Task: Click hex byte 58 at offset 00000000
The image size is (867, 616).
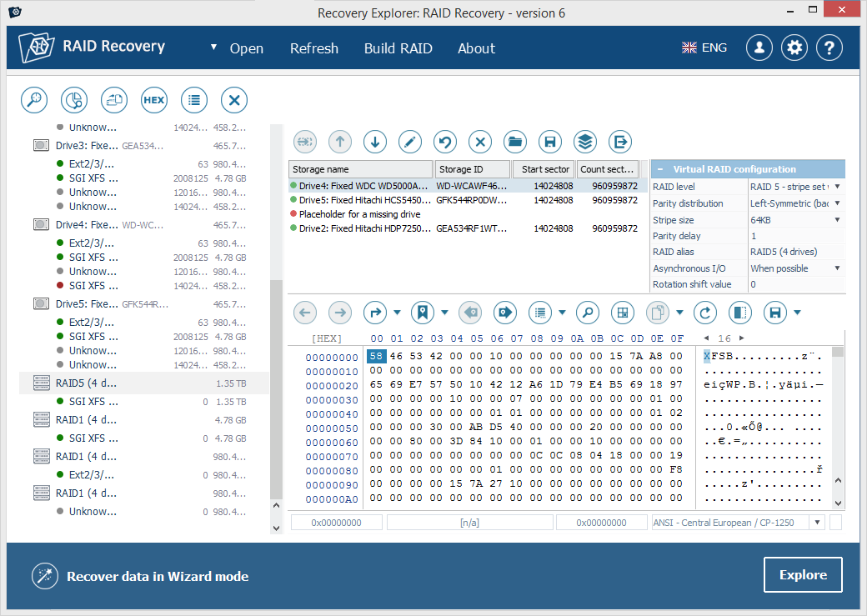Action: pyautogui.click(x=376, y=356)
